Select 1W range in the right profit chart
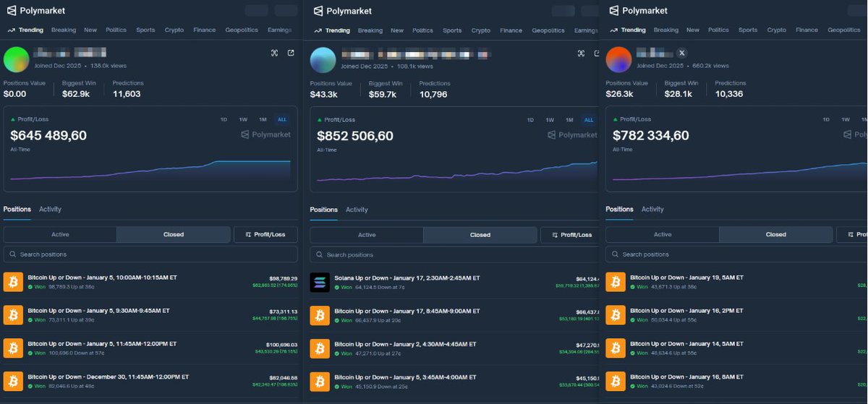 tap(846, 120)
